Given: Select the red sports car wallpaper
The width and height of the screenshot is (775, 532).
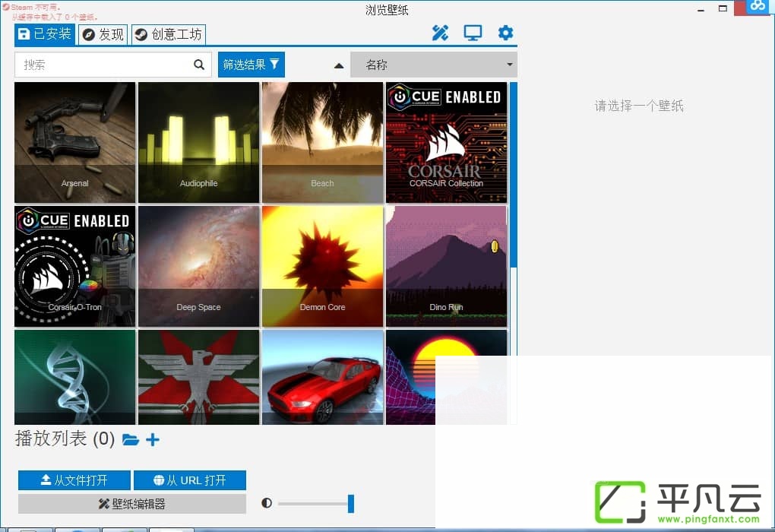Looking at the screenshot, I should click(x=322, y=377).
